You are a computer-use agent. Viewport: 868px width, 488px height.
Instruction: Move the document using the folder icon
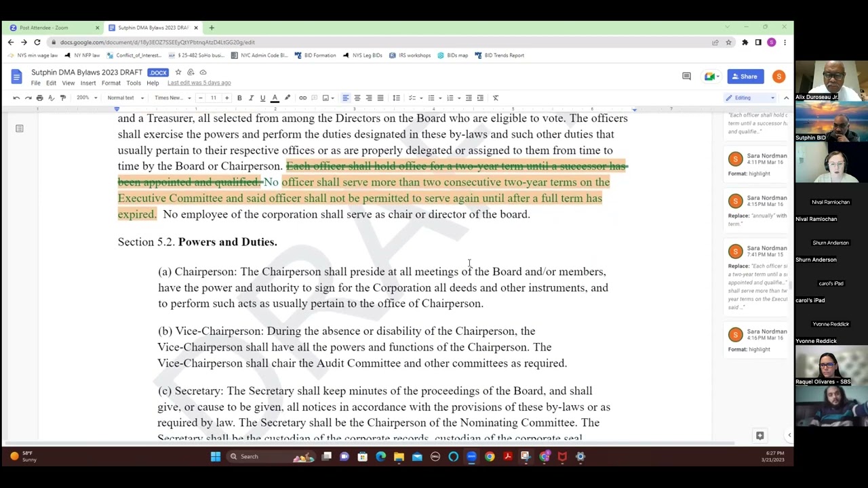point(191,72)
